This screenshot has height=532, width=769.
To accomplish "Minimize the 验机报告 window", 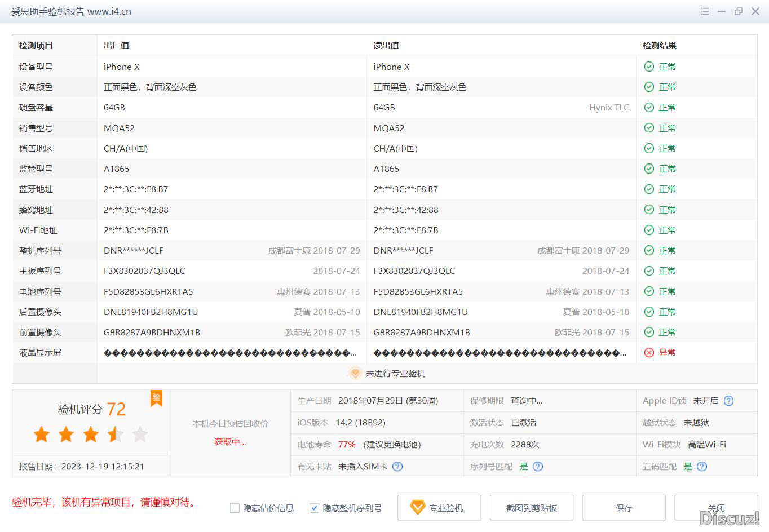I will 721,11.
